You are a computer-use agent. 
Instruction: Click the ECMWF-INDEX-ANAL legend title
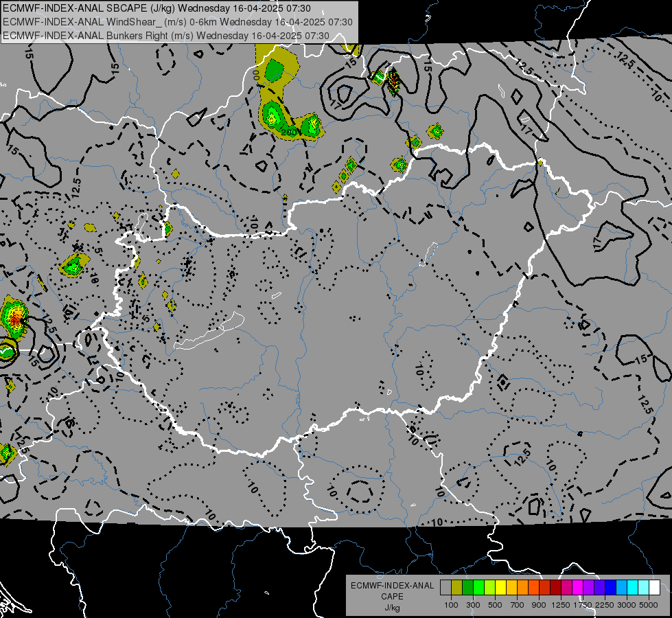(x=392, y=586)
